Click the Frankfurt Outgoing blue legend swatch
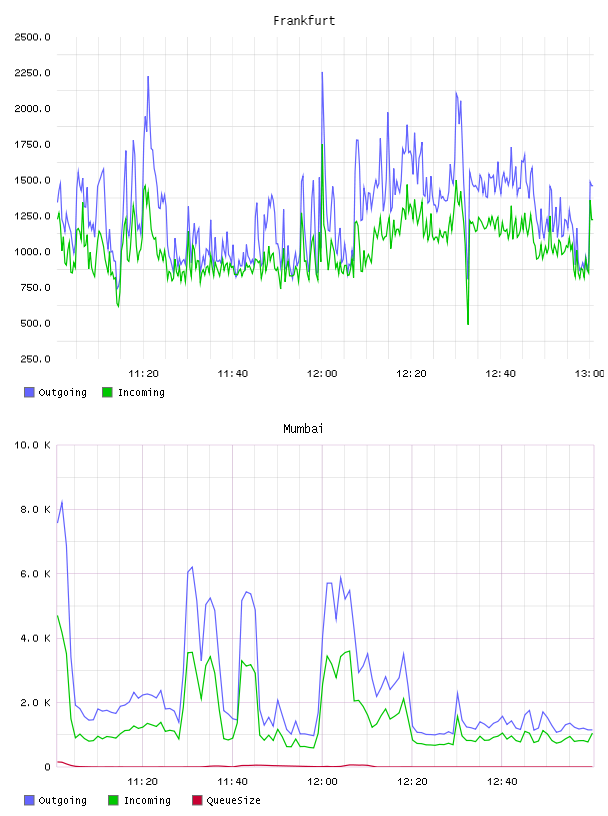The image size is (608, 816). (x=29, y=392)
